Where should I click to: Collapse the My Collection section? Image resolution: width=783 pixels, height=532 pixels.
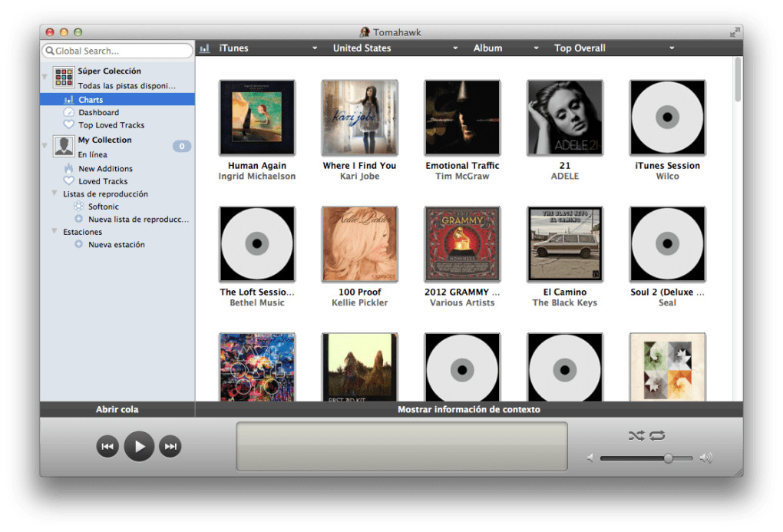click(45, 146)
